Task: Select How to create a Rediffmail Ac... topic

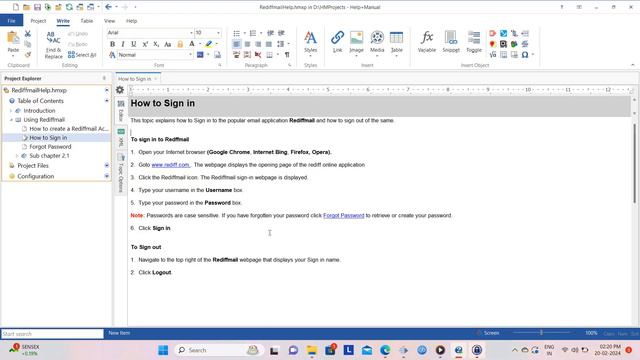Action: click(69, 129)
